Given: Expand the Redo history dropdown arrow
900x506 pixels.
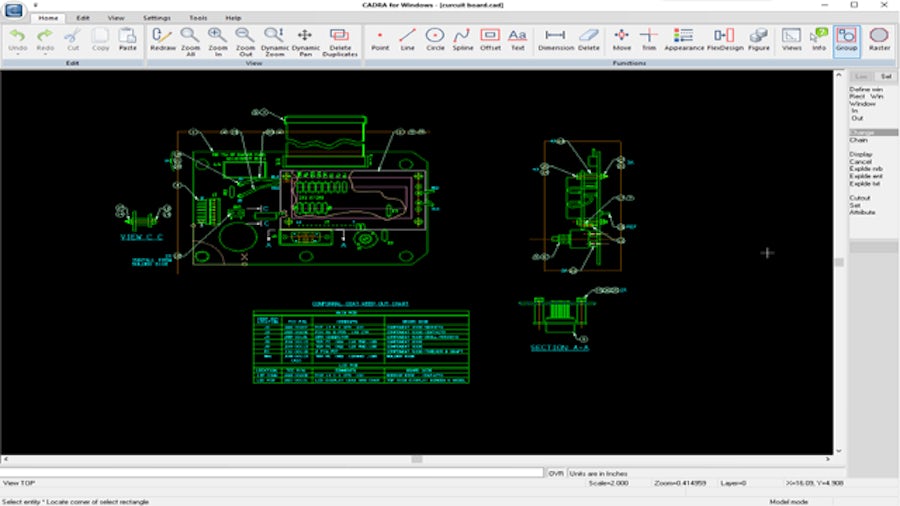Looking at the screenshot, I should pyautogui.click(x=45, y=54).
